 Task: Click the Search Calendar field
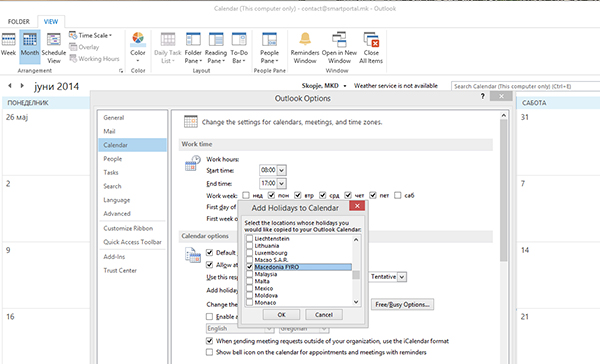[x=525, y=86]
